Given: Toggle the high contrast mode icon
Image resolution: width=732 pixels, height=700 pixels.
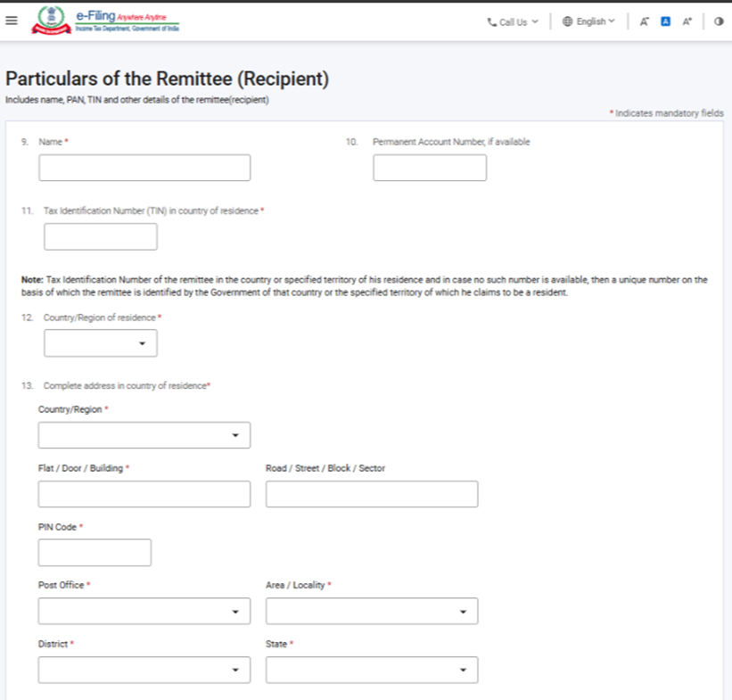Looking at the screenshot, I should (718, 21).
